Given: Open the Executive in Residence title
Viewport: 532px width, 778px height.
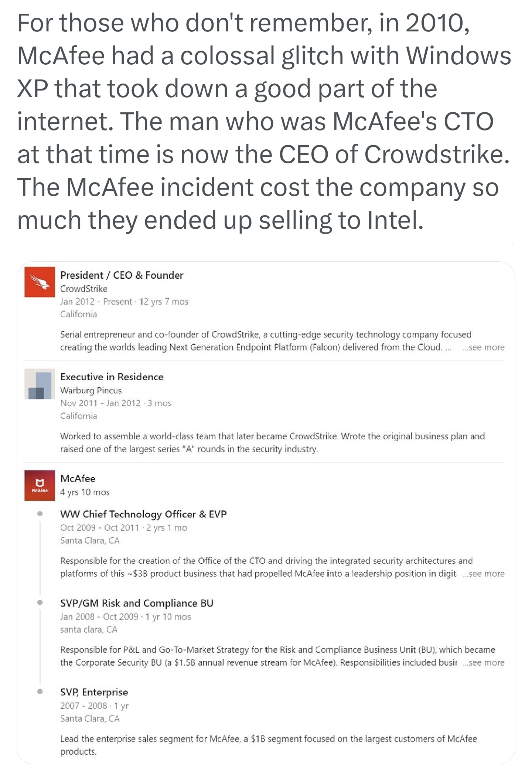Looking at the screenshot, I should tap(112, 377).
